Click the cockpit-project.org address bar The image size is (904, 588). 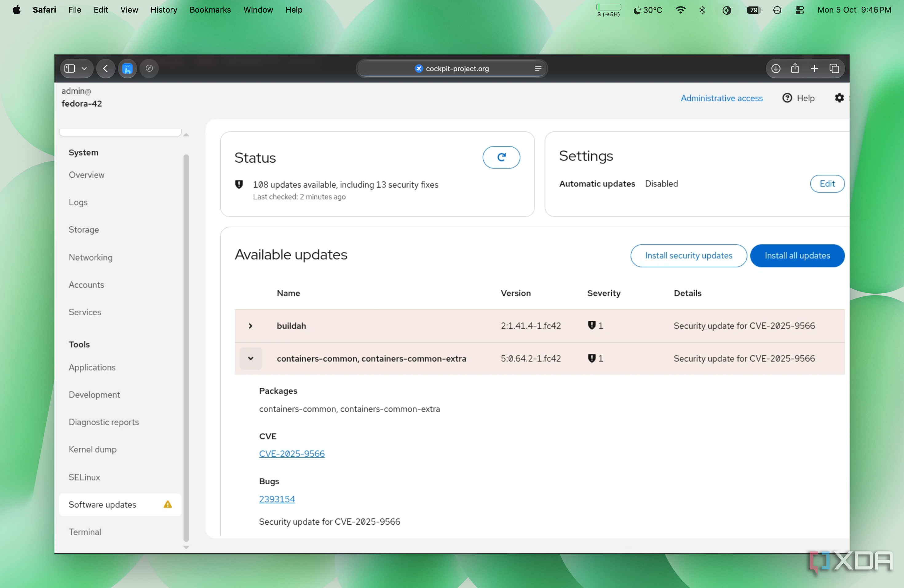[x=452, y=69]
